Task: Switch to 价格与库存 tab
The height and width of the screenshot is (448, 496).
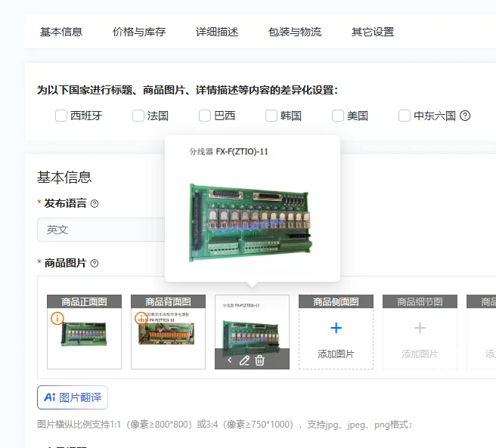Action: (x=139, y=32)
